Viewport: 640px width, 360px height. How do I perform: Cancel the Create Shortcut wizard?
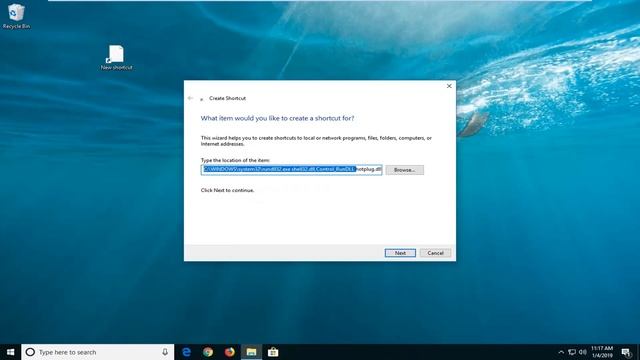coord(435,253)
